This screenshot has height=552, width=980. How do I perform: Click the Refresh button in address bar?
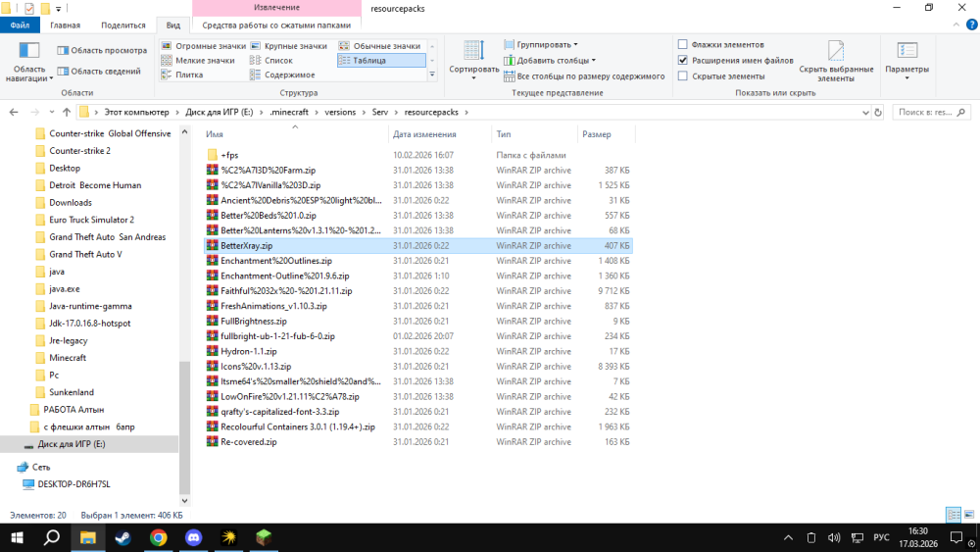click(877, 113)
